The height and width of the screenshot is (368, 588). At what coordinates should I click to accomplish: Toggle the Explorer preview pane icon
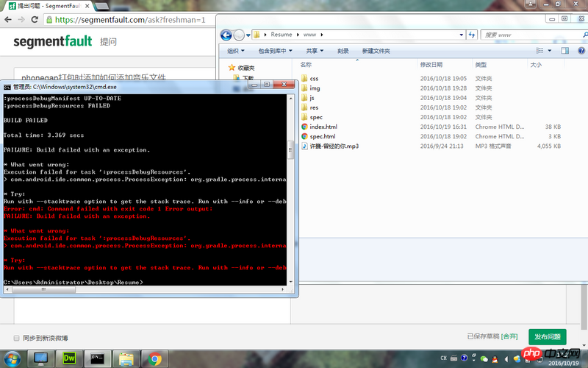pyautogui.click(x=564, y=51)
